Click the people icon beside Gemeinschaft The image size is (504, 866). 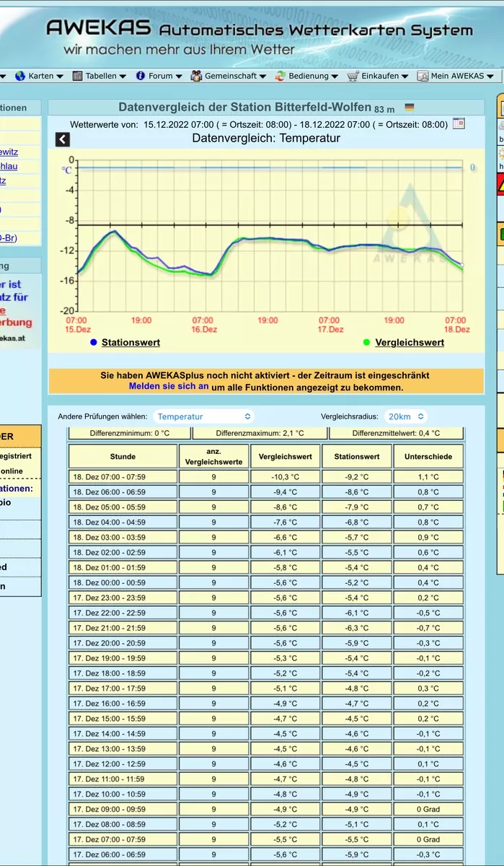click(196, 76)
